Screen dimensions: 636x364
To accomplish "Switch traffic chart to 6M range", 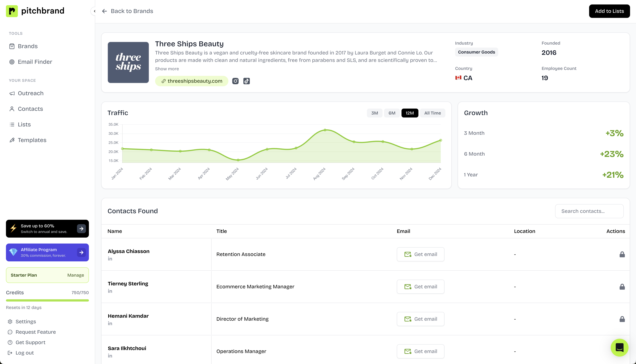I will 392,113.
